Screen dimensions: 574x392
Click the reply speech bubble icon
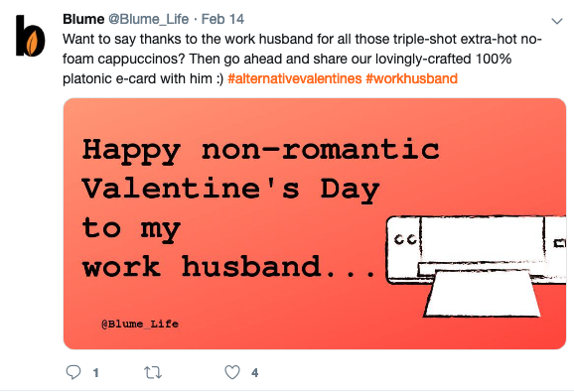coord(73,372)
